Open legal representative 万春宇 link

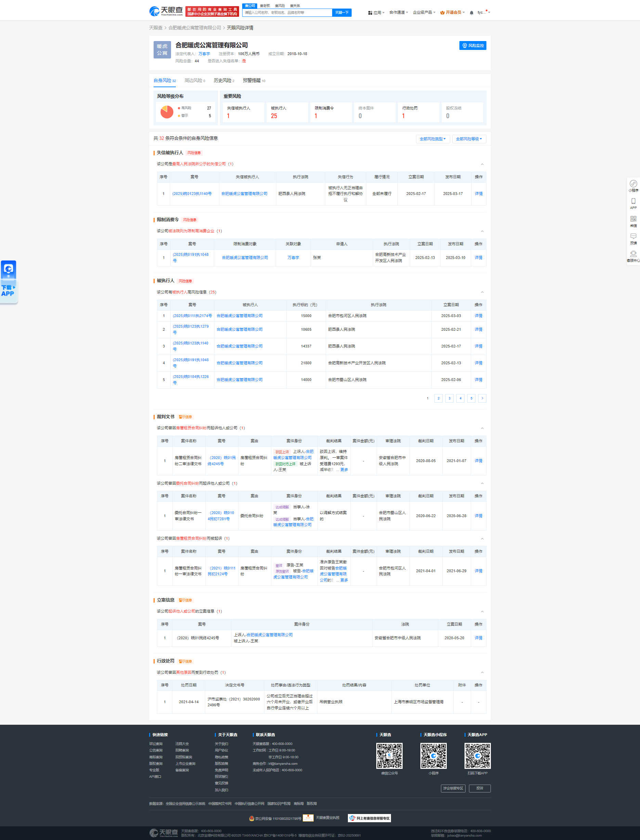[204, 54]
